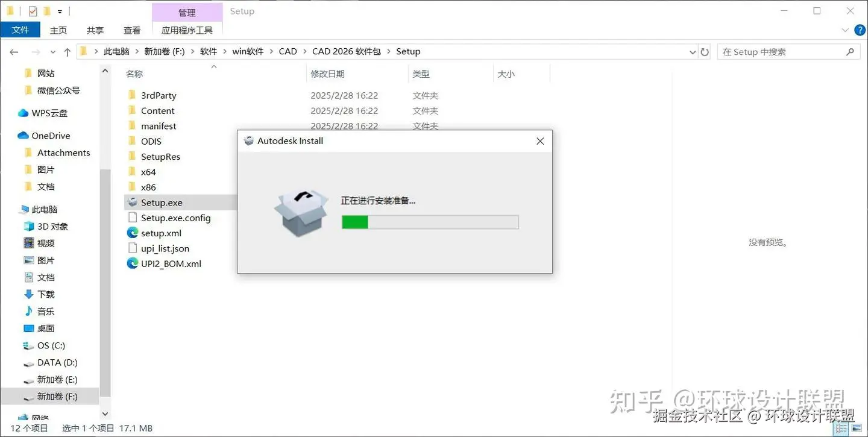Click win软件 in address path
Screen dimensions: 868x437
click(248, 52)
